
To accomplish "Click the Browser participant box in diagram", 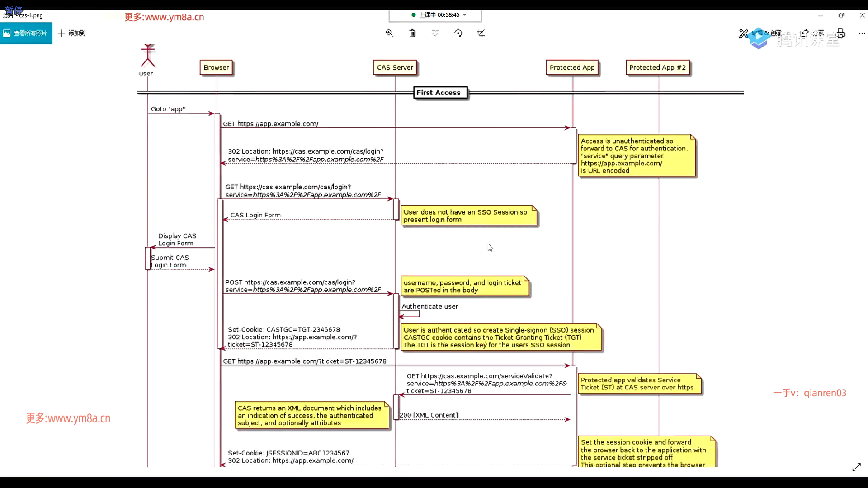I will [216, 67].
